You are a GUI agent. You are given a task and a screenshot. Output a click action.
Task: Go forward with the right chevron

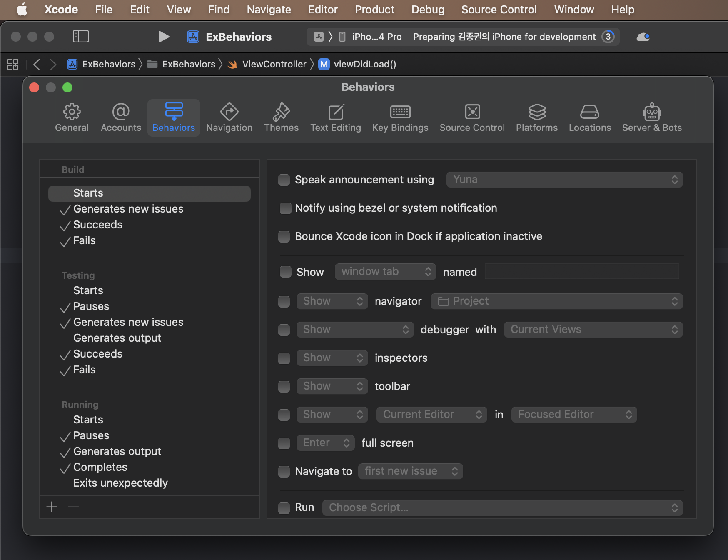53,64
